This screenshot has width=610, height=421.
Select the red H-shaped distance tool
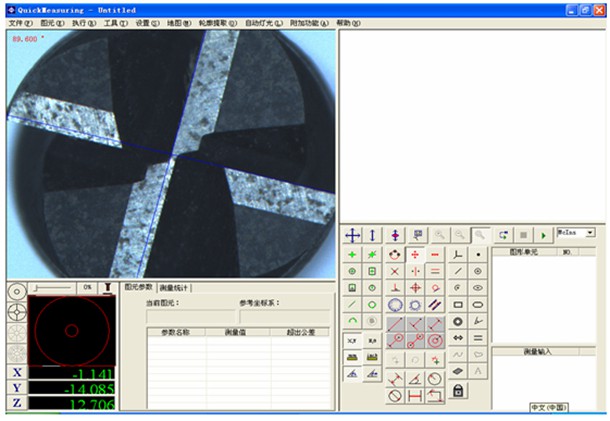[415, 396]
